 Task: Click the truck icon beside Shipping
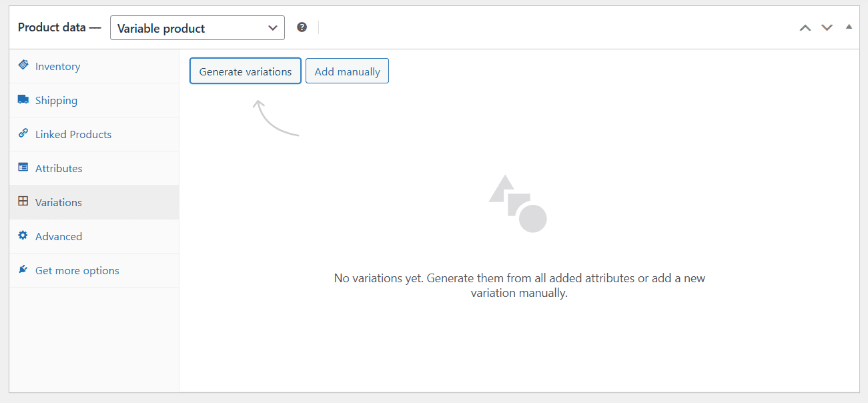pyautogui.click(x=23, y=99)
